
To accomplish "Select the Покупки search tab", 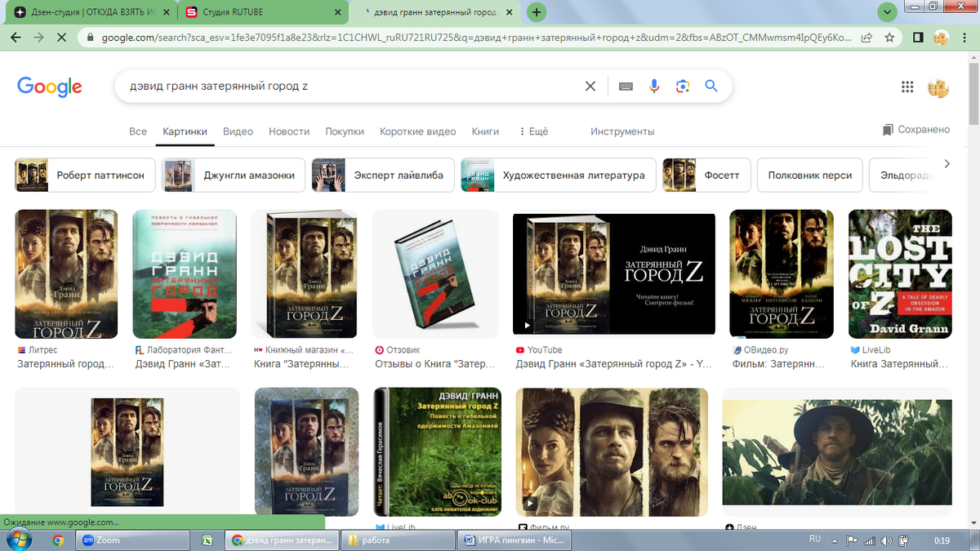I will [x=345, y=131].
